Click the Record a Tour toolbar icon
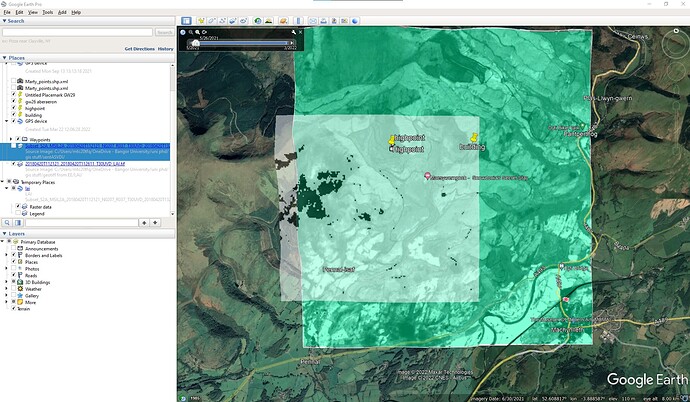This screenshot has height=402, width=690. click(243, 21)
